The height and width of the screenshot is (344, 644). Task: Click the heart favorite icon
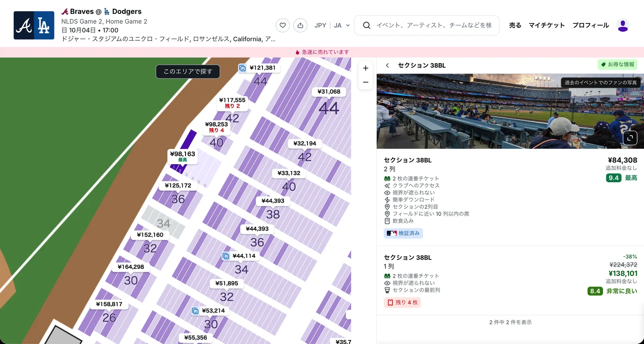pos(283,25)
